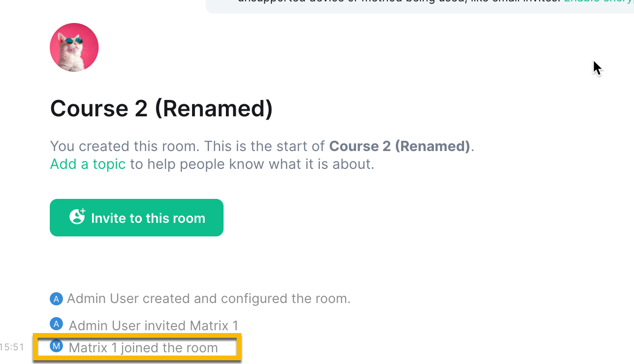Click the You created this room text
Image resolution: width=634 pixels, height=364 pixels.
click(124, 146)
